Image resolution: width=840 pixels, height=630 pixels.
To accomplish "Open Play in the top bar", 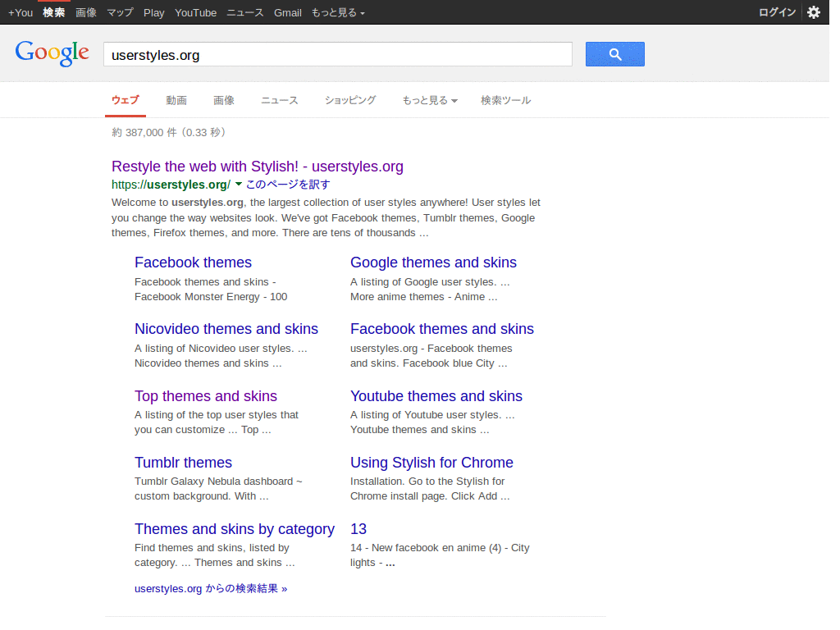I will tap(153, 12).
